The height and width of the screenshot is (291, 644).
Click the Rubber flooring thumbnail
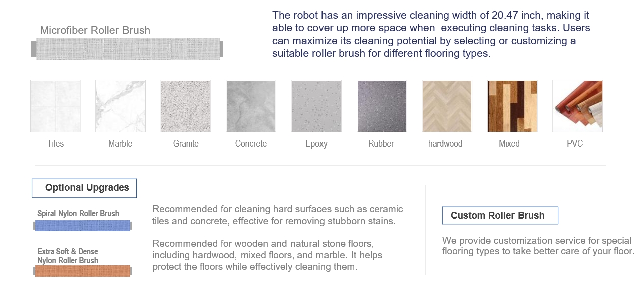click(382, 106)
